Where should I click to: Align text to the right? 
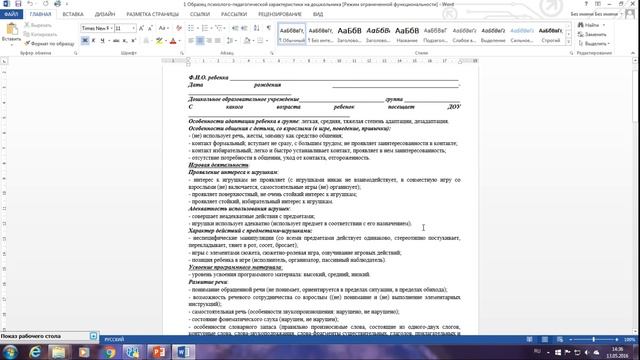pyautogui.click(x=209, y=40)
